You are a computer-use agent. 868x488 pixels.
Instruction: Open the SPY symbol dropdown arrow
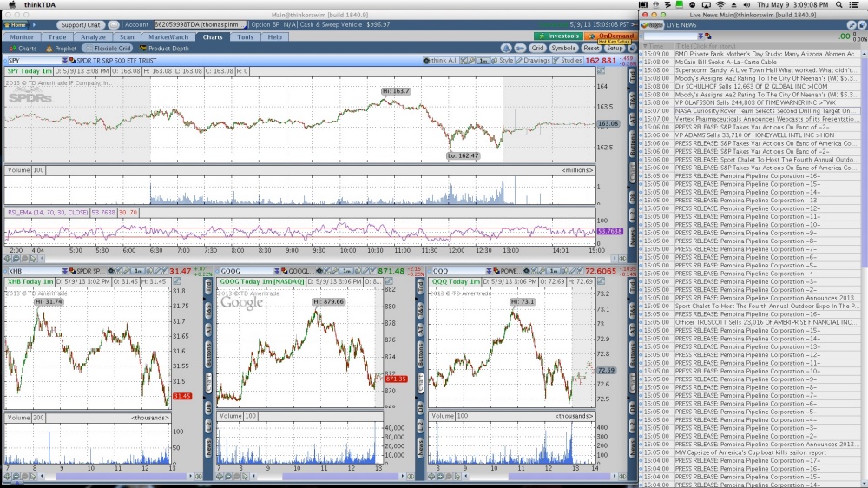tap(65, 61)
